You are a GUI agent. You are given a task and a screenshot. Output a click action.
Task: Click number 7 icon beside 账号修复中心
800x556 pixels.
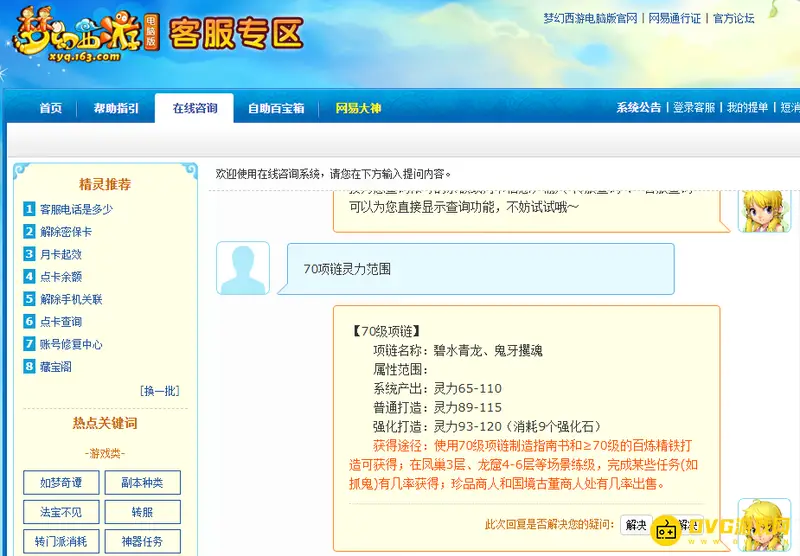click(29, 343)
